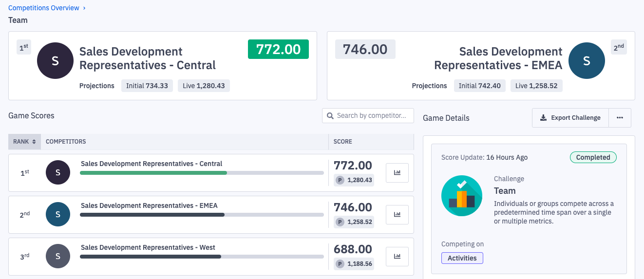
Task: Open chart for Sales Development Representatives - Central
Action: coord(397,173)
